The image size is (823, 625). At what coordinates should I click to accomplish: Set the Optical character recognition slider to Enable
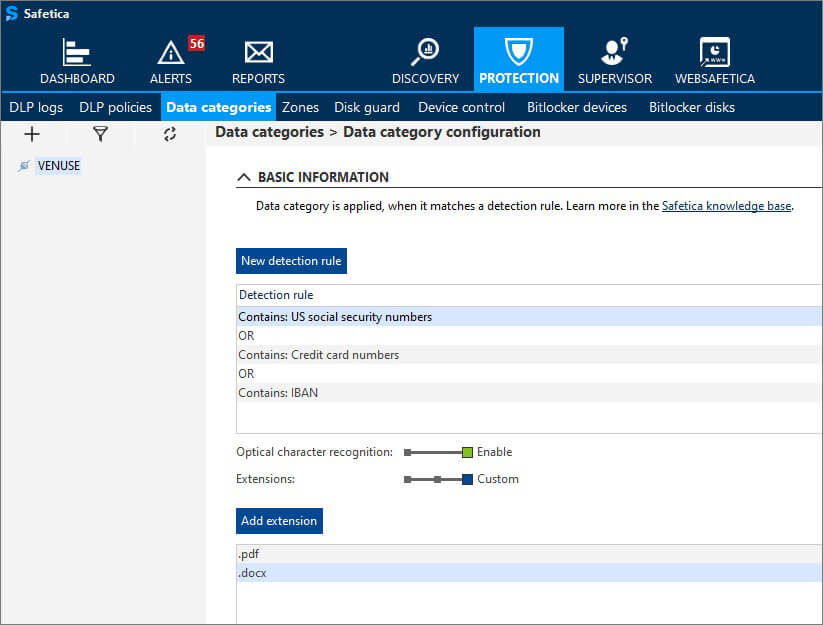coord(467,452)
